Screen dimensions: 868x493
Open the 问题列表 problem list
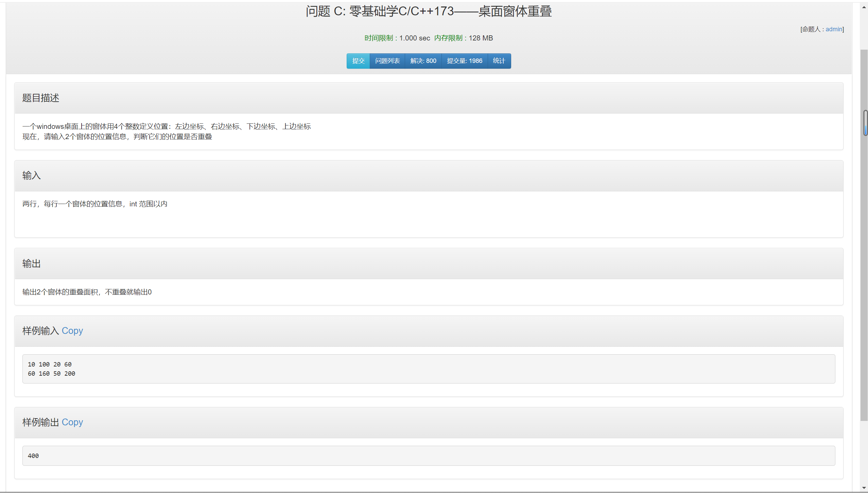click(387, 61)
